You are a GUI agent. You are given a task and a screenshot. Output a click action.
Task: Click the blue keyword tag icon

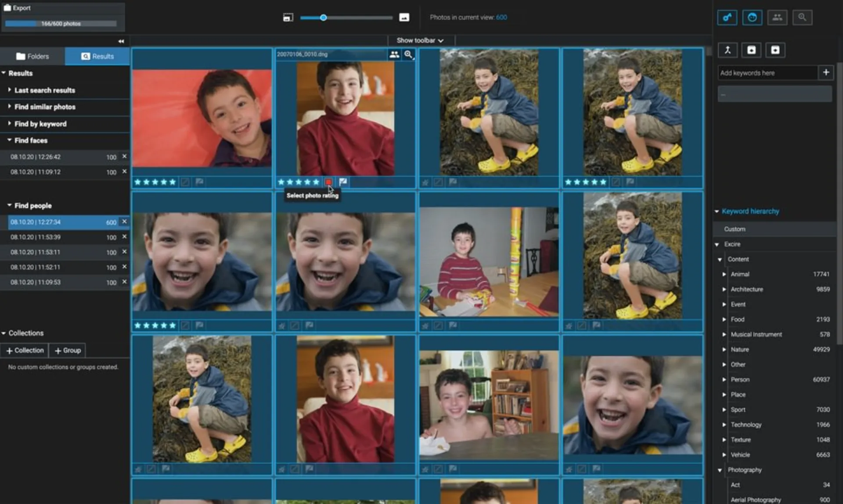(x=727, y=18)
